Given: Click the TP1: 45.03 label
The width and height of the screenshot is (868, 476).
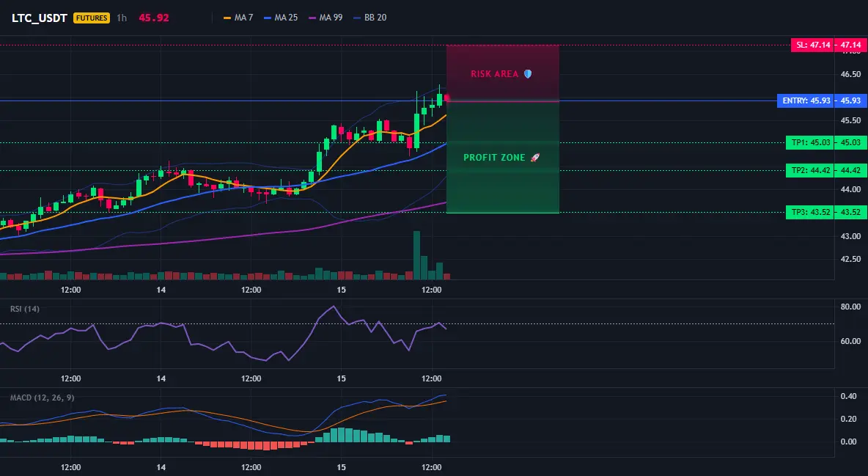Looking at the screenshot, I should click(810, 142).
